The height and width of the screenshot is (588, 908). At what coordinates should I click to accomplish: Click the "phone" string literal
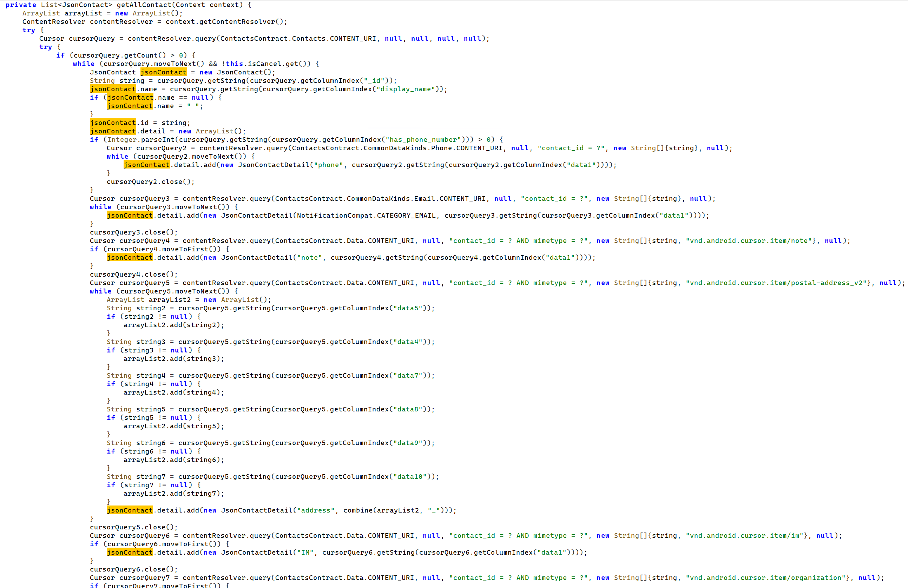coord(328,165)
